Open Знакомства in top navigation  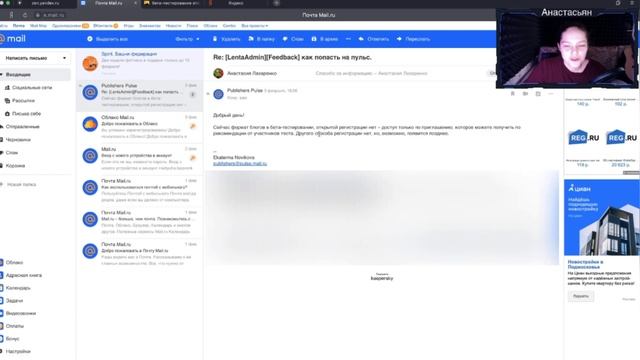(149, 25)
